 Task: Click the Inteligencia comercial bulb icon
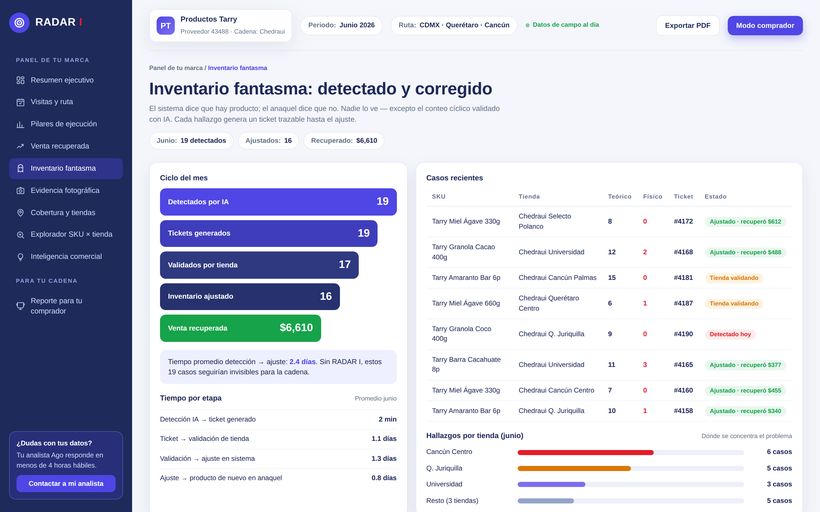tap(20, 257)
